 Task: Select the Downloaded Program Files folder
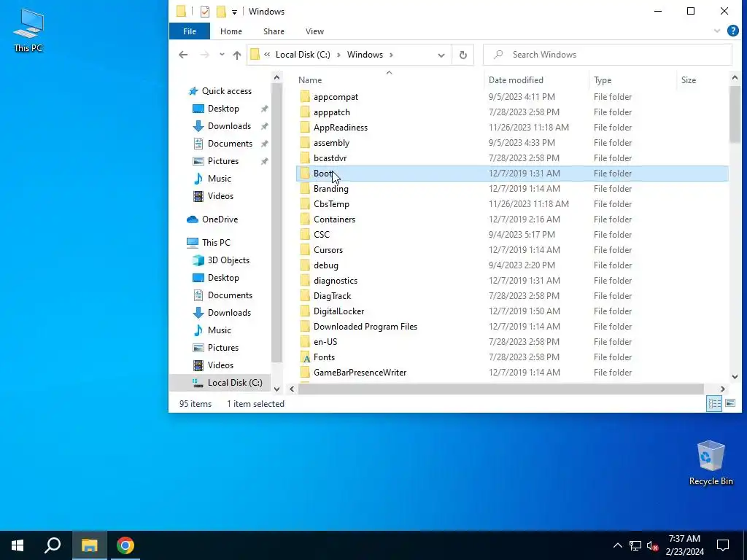(x=365, y=327)
